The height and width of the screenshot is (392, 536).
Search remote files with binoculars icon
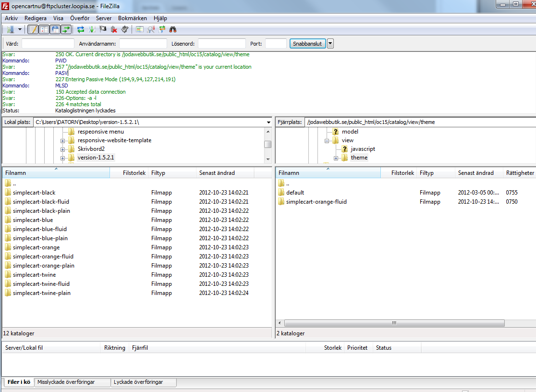[x=173, y=29]
